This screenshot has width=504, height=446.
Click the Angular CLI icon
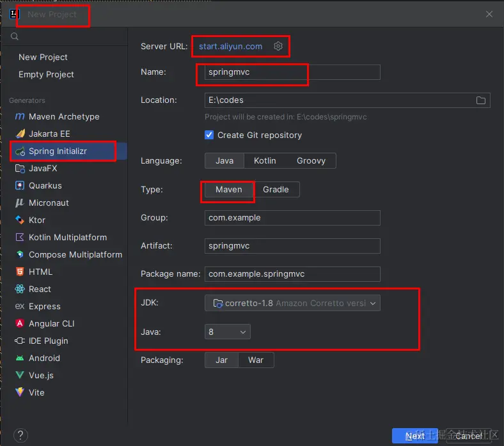[20, 323]
